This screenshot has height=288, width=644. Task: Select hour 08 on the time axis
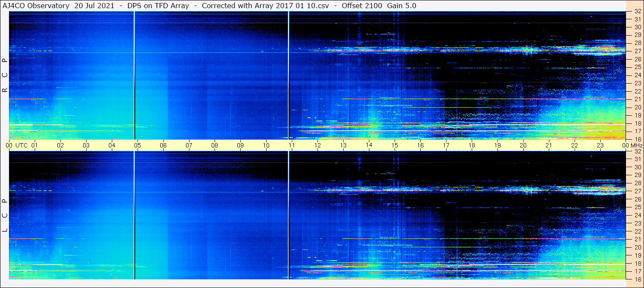tap(215, 145)
